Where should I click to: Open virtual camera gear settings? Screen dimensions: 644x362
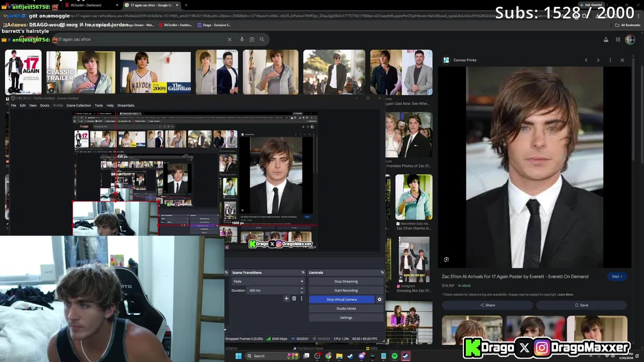[x=379, y=299]
